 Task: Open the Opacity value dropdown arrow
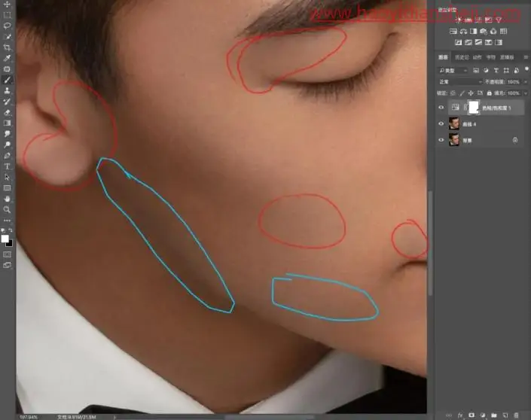tap(526, 82)
